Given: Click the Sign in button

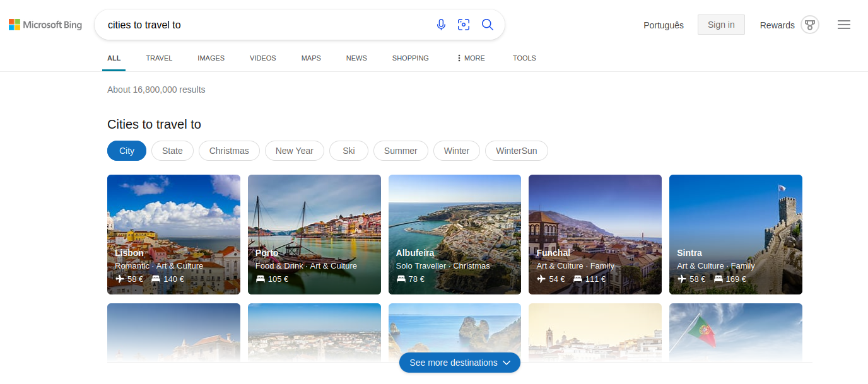Looking at the screenshot, I should 721,25.
